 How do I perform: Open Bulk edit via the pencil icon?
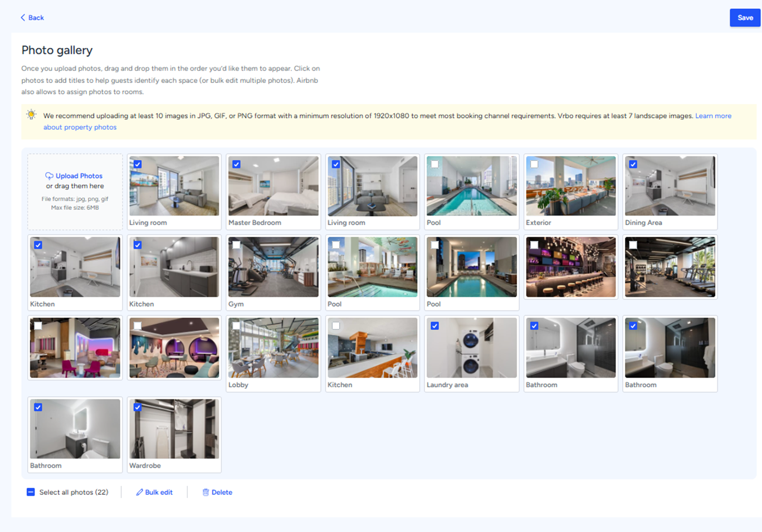tap(154, 492)
